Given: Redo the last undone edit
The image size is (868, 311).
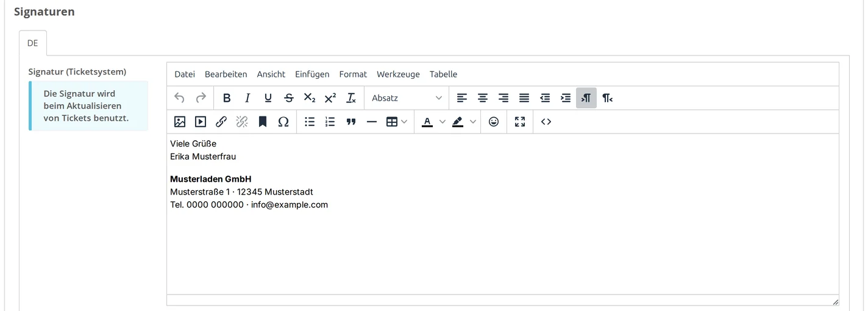Looking at the screenshot, I should click(201, 98).
